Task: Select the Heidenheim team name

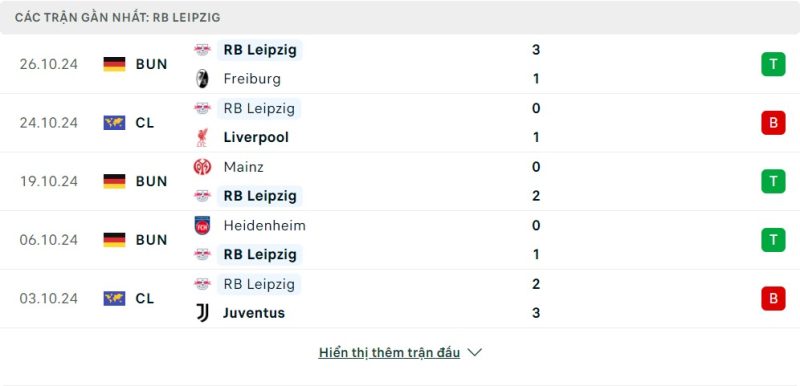Action: click(x=264, y=225)
